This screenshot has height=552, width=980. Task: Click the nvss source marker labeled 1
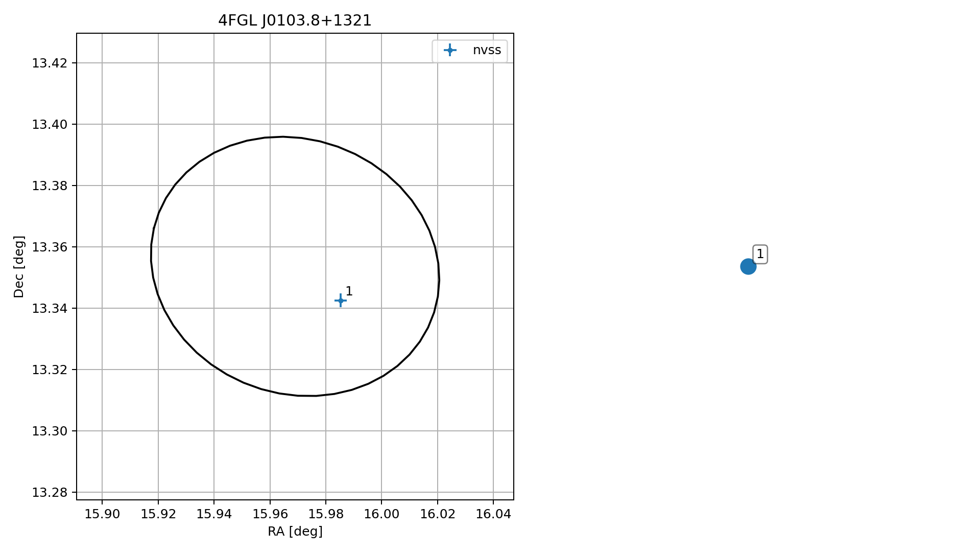[x=341, y=301]
